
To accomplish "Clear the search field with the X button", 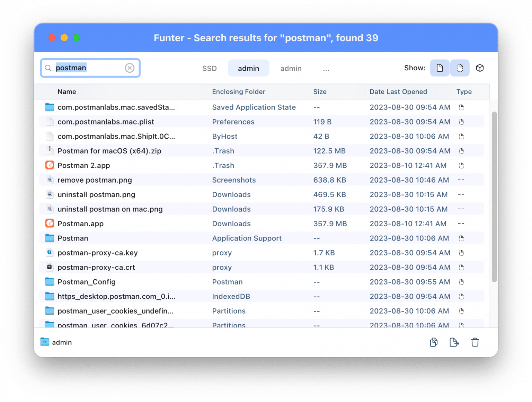I will tap(130, 68).
